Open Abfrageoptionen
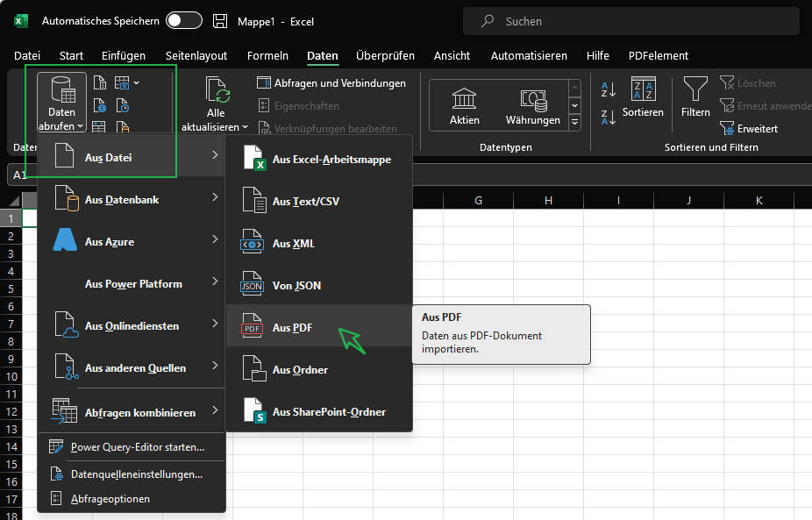This screenshot has height=520, width=812. [x=132, y=499]
